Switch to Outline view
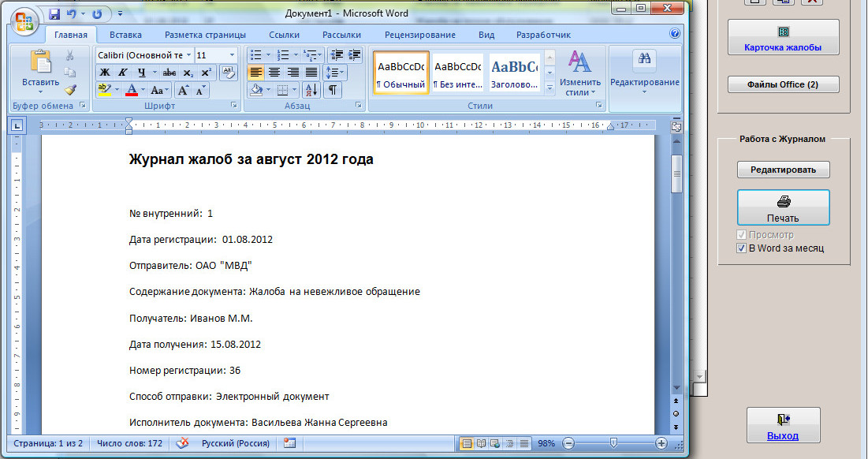868x459 pixels. pos(509,443)
